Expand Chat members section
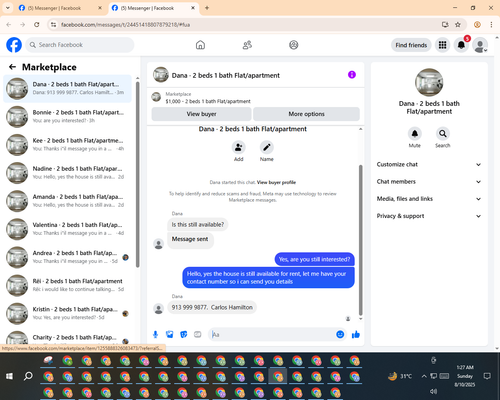 (x=429, y=182)
